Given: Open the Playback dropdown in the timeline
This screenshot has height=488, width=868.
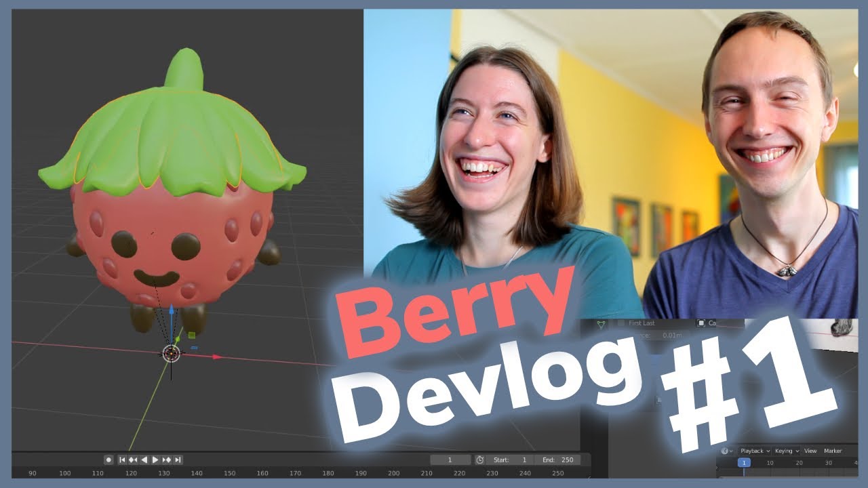Looking at the screenshot, I should (754, 451).
